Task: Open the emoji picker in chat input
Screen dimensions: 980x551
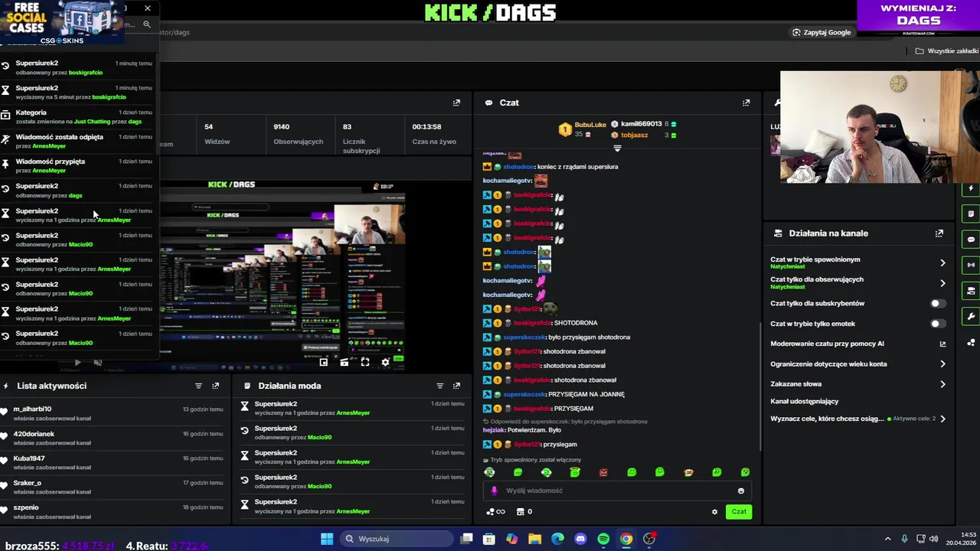Action: coord(740,491)
